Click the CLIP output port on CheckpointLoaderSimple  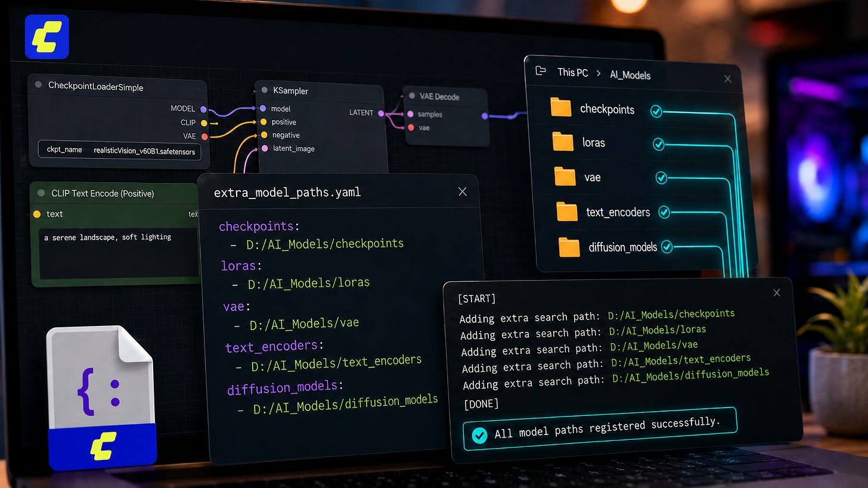pyautogui.click(x=204, y=123)
